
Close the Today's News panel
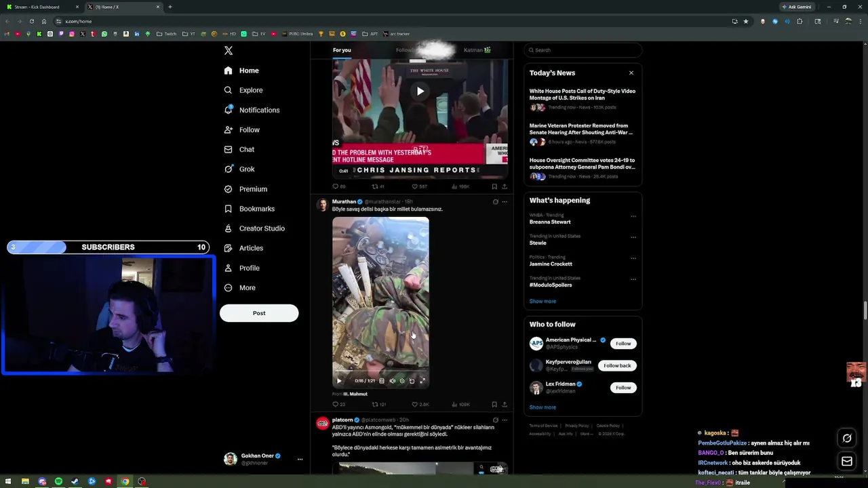pos(631,73)
